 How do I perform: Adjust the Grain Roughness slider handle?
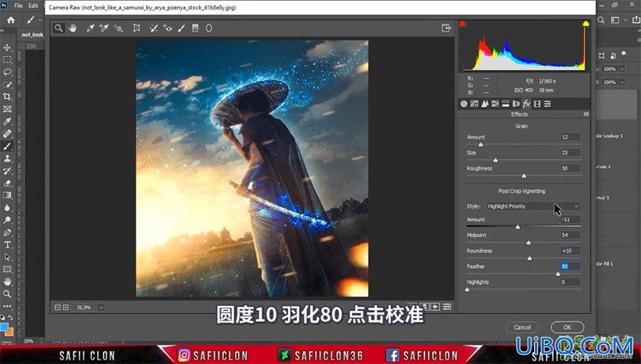524,176
